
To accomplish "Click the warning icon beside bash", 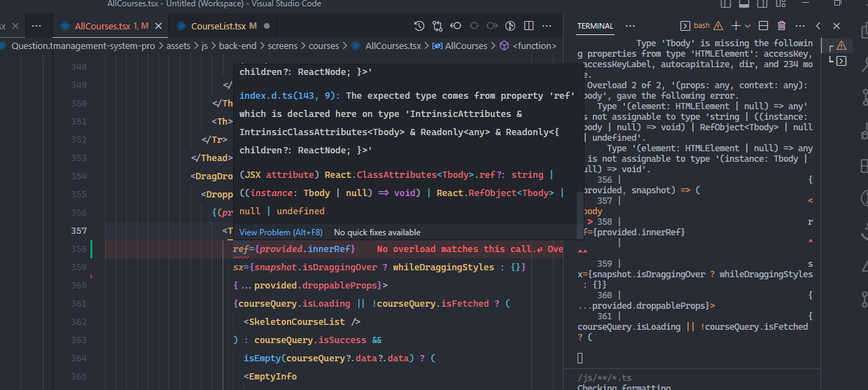I will pos(717,26).
